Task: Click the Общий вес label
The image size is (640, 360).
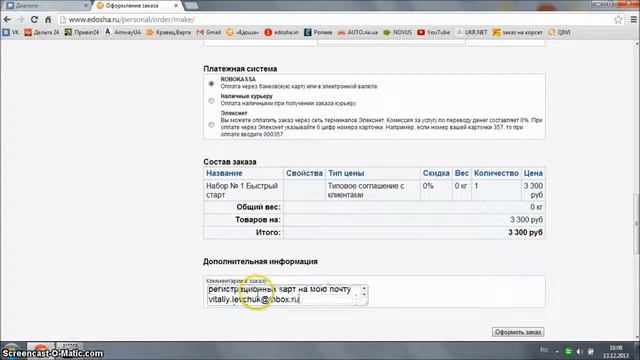Action: click(258, 207)
